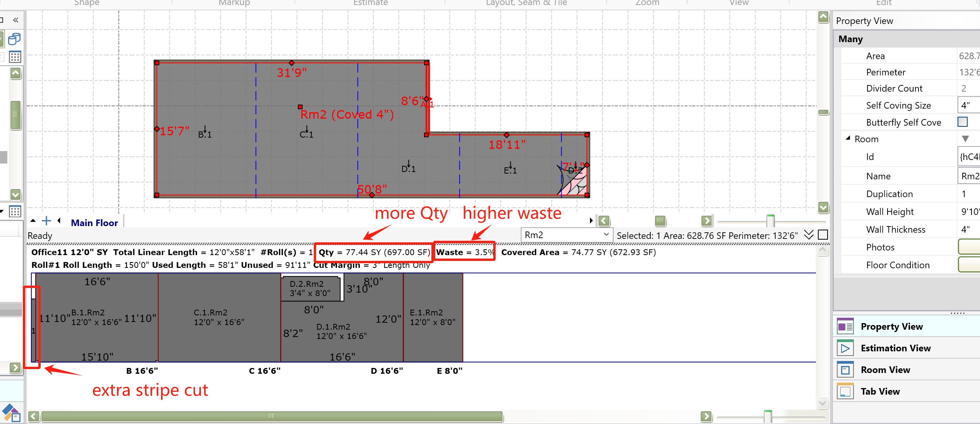Open Room View panel icon

click(x=845, y=370)
